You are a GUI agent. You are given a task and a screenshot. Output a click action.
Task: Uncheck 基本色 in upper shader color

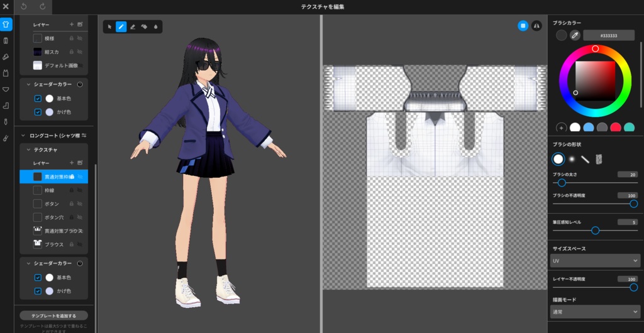tap(38, 99)
